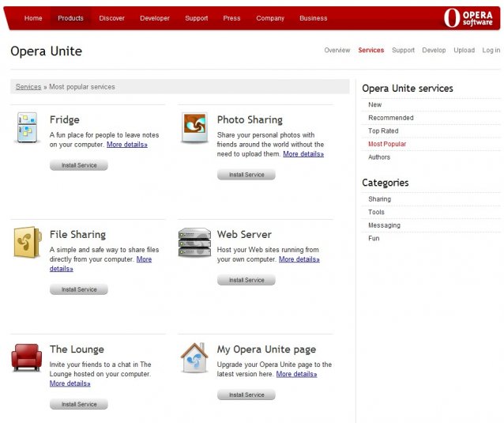This screenshot has height=423, width=504.
Task: Select Authors in sidebar
Action: pyautogui.click(x=379, y=157)
